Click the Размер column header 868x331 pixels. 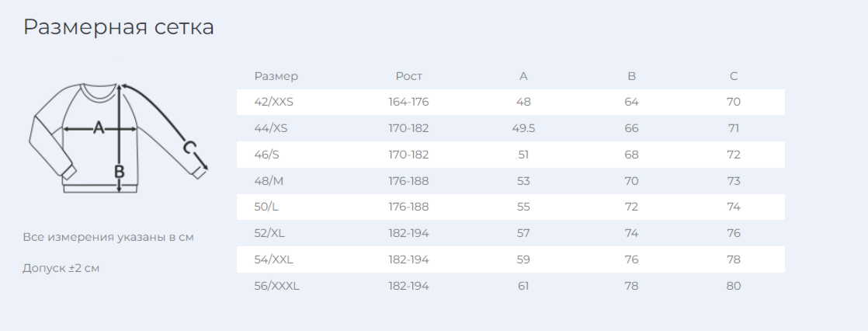pyautogui.click(x=276, y=76)
